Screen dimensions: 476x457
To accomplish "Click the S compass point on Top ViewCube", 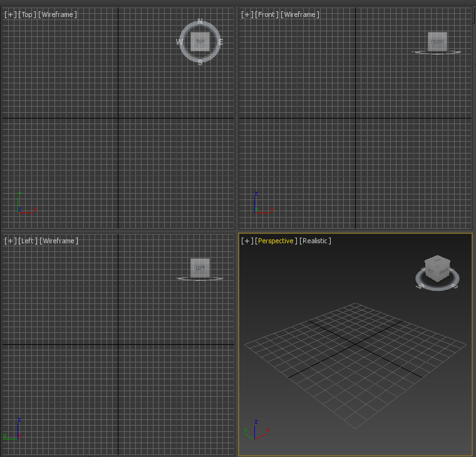I will coord(200,62).
